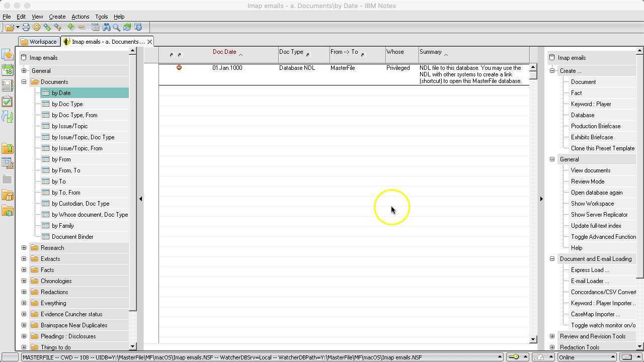Click the binoculars Find icon in the toolbar
The width and height of the screenshot is (644, 362).
click(x=106, y=27)
